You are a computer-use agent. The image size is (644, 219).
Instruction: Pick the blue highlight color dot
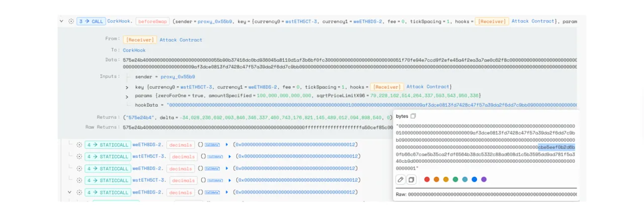tap(474, 179)
